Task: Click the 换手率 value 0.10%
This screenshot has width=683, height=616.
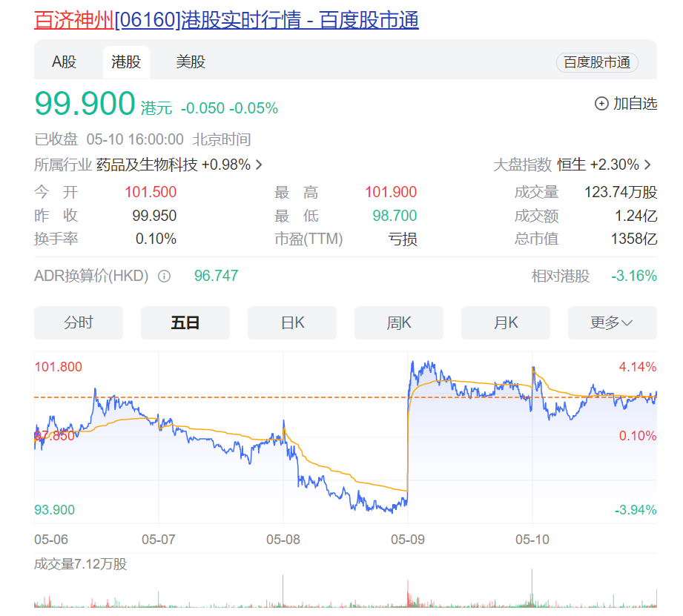Action: click(x=156, y=239)
